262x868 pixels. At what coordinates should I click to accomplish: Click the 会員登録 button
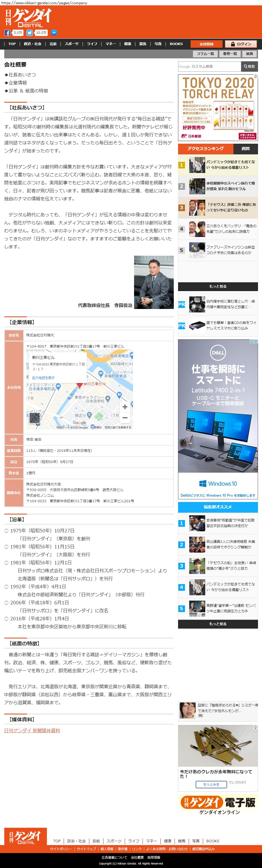click(x=207, y=44)
